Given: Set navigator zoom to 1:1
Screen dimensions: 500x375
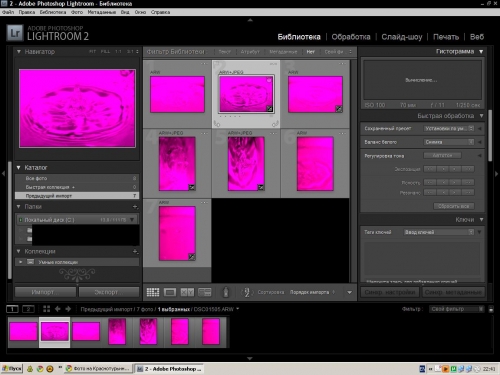Looking at the screenshot, I should click(x=118, y=52).
